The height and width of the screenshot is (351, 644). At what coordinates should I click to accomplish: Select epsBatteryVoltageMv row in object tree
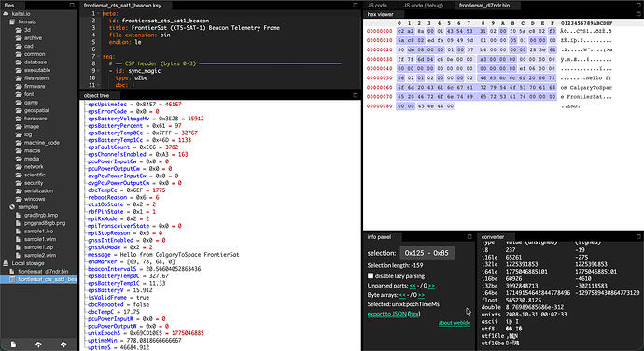(x=146, y=119)
